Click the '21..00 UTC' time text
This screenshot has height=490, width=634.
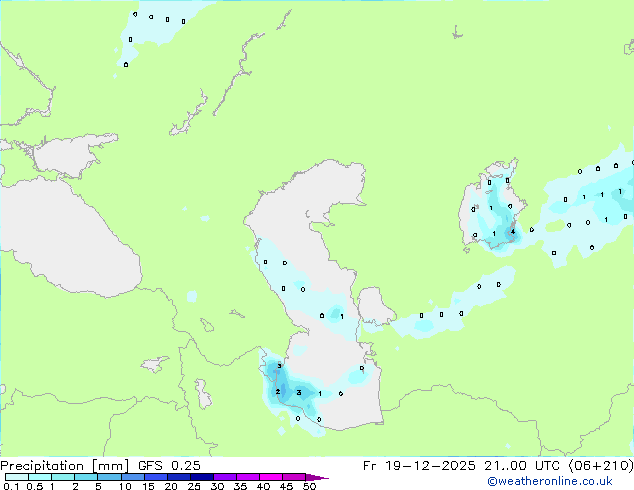(x=522, y=466)
